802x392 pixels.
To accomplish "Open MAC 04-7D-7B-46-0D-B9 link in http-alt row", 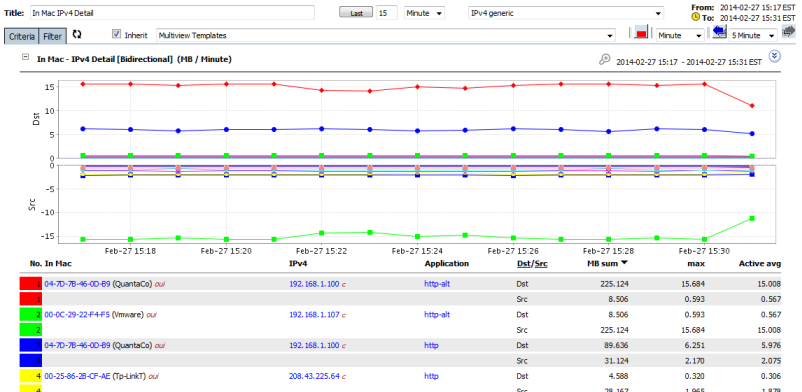I will [77, 284].
